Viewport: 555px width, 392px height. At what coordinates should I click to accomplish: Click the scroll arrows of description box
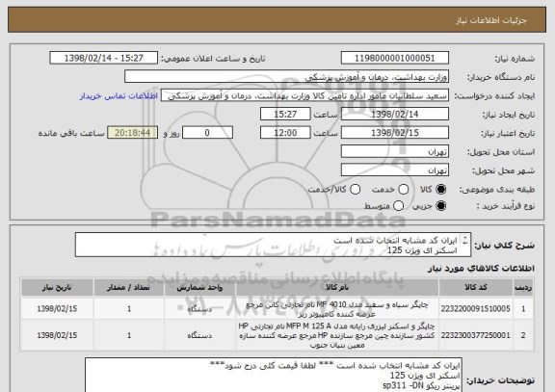point(465,241)
